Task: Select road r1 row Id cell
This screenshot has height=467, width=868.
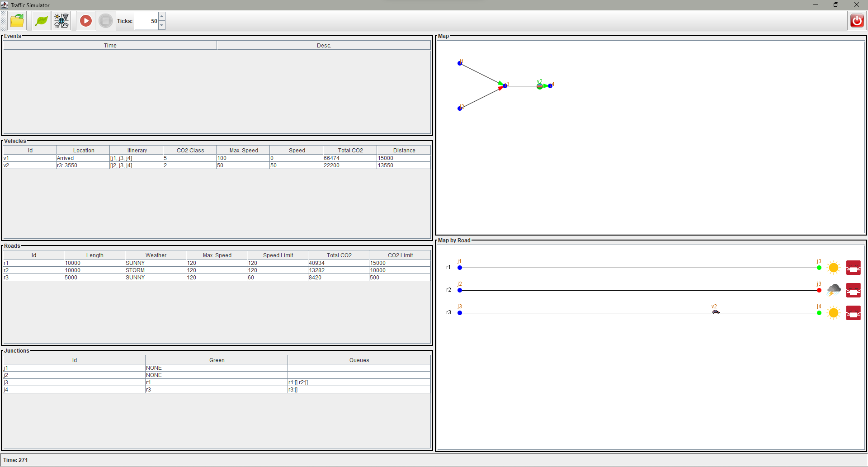Action: point(33,263)
